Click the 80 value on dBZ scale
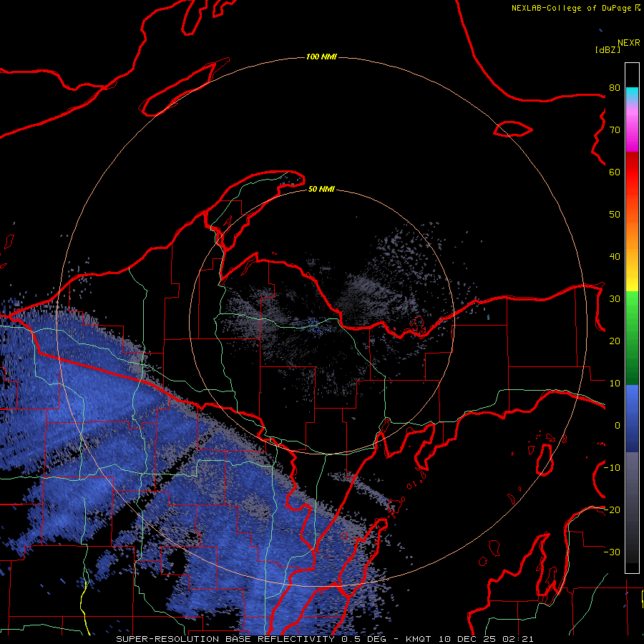 [615, 88]
